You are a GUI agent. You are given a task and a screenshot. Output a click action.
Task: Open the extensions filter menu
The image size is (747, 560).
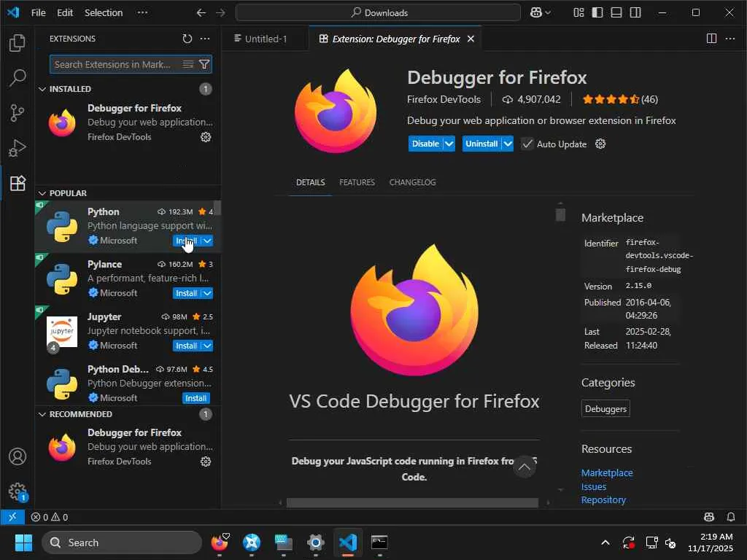click(204, 64)
